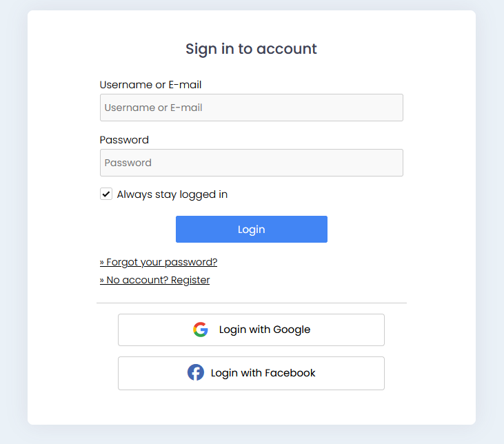
Task: Choose Login with Facebook button text
Action: (x=263, y=373)
